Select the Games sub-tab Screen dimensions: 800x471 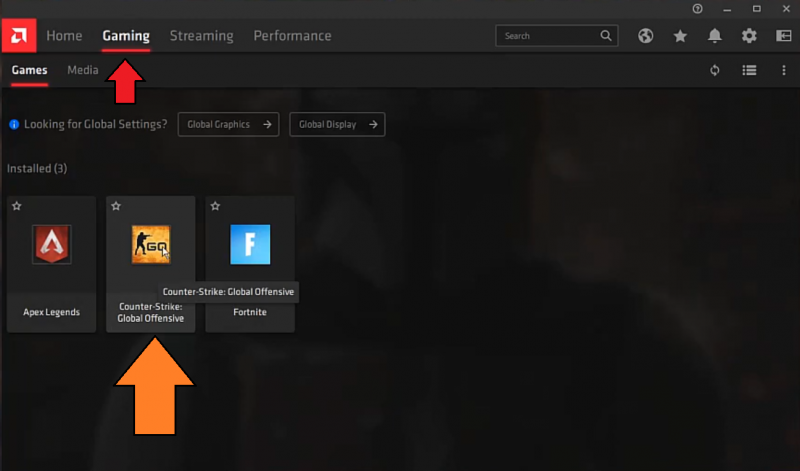pos(30,70)
